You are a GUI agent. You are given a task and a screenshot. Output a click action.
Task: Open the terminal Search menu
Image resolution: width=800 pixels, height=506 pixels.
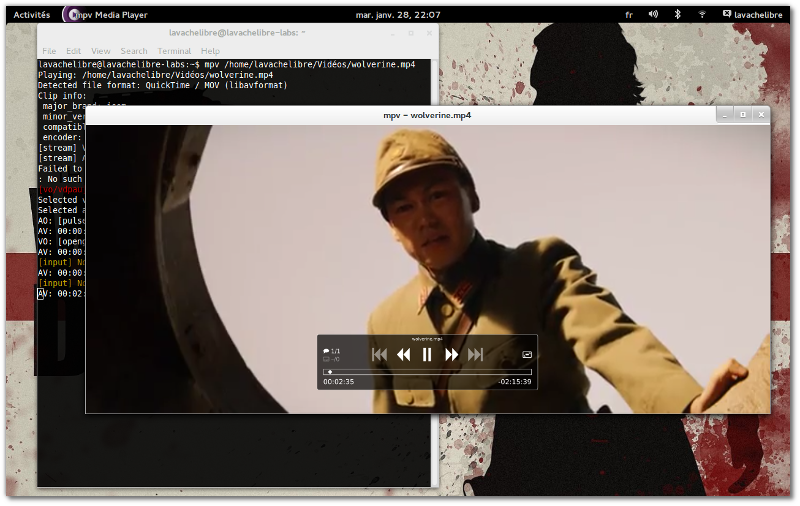[134, 51]
